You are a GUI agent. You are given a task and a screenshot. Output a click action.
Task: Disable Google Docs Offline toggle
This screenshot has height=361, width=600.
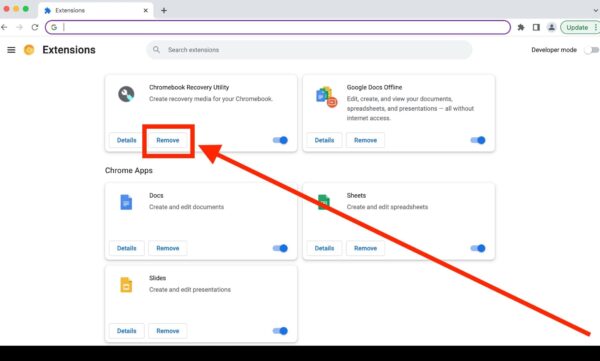[478, 140]
